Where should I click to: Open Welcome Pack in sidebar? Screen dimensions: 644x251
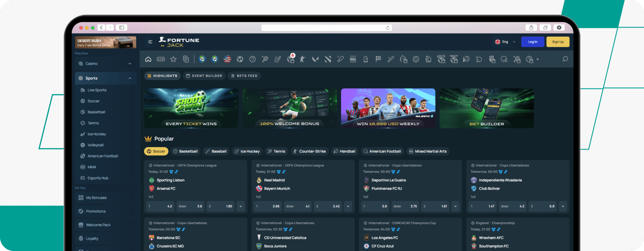coord(106,225)
